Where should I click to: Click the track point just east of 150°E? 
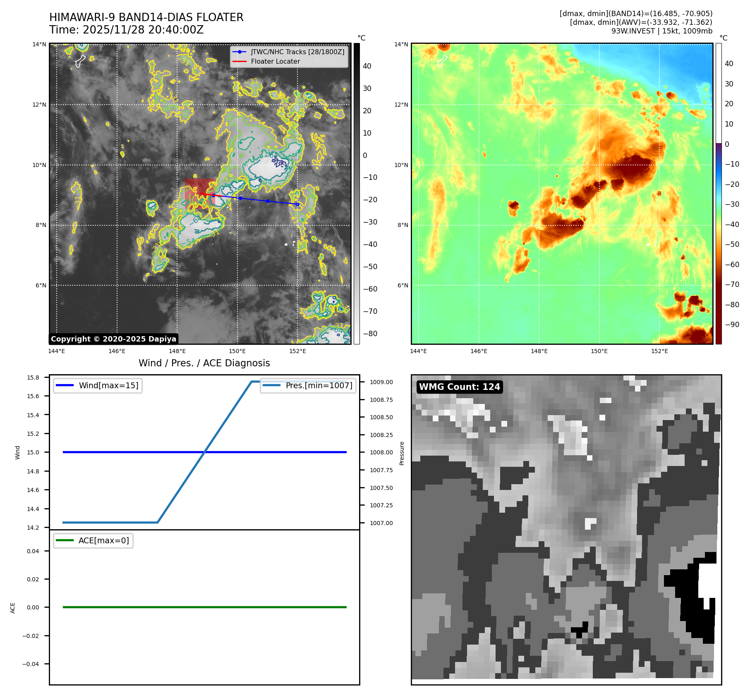[240, 198]
